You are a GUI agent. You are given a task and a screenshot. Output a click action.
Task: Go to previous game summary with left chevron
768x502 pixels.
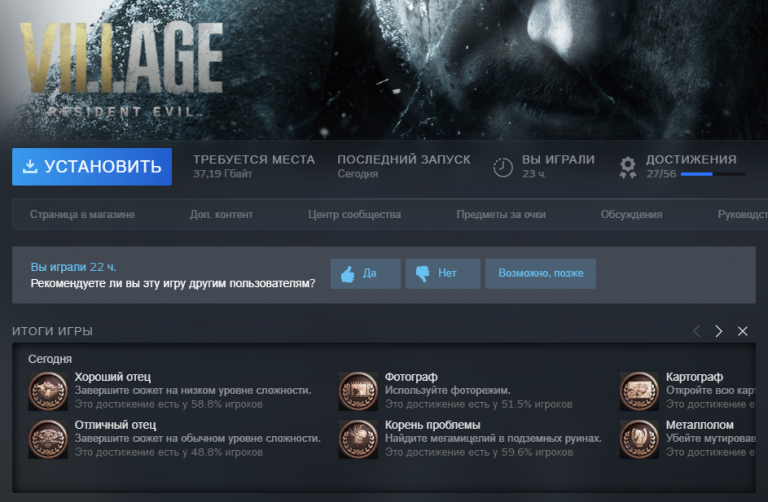[x=696, y=332]
